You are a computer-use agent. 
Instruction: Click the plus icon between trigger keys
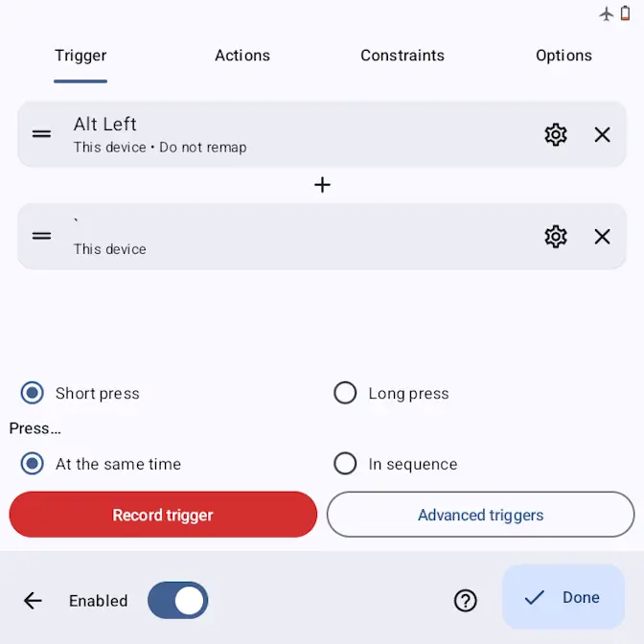tap(322, 185)
